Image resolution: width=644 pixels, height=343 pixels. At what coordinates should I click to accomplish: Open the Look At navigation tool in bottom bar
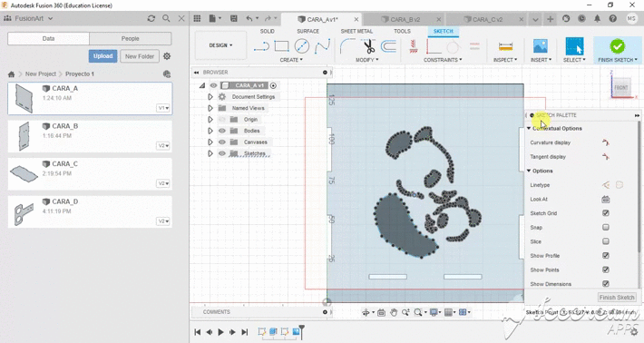[x=381, y=313]
